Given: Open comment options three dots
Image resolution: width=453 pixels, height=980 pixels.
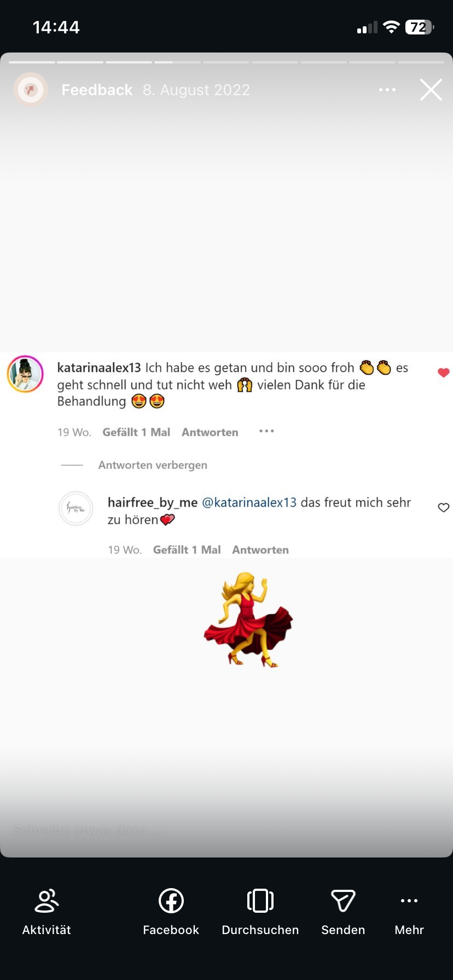Looking at the screenshot, I should click(x=266, y=431).
